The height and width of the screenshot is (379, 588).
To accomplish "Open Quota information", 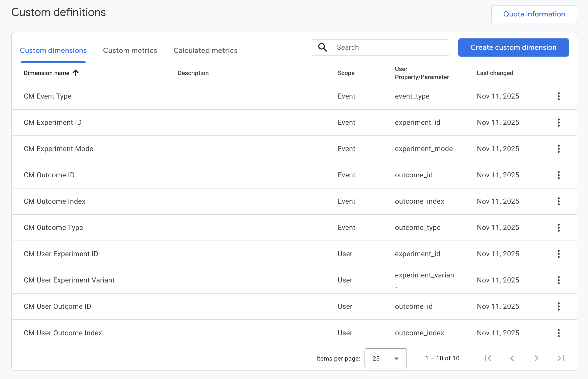I will [x=534, y=14].
